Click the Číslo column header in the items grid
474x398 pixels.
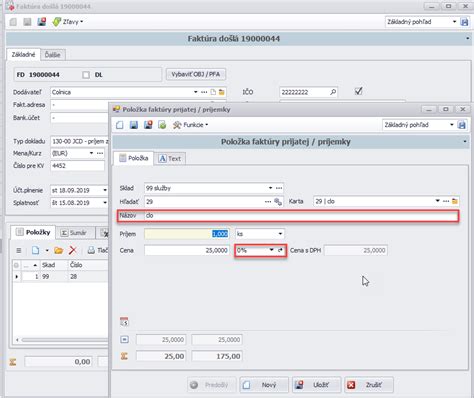pos(88,265)
